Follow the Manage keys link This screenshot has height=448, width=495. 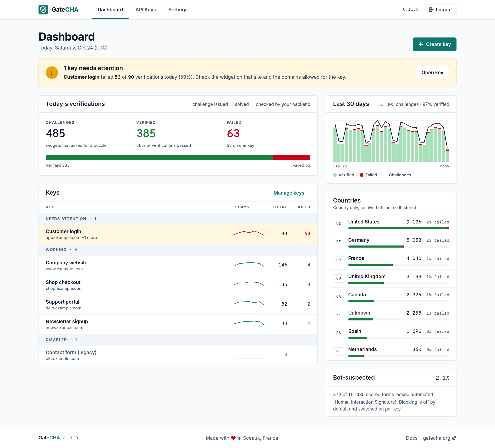(292, 193)
